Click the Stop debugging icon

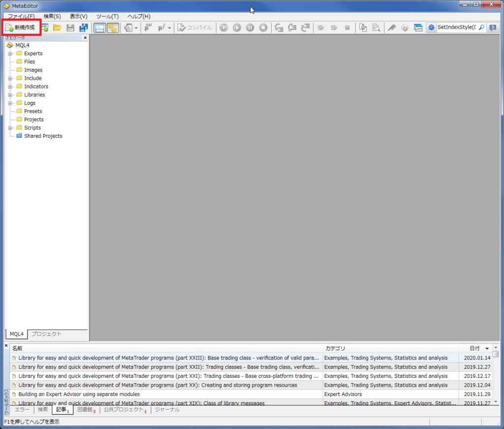pos(263,28)
